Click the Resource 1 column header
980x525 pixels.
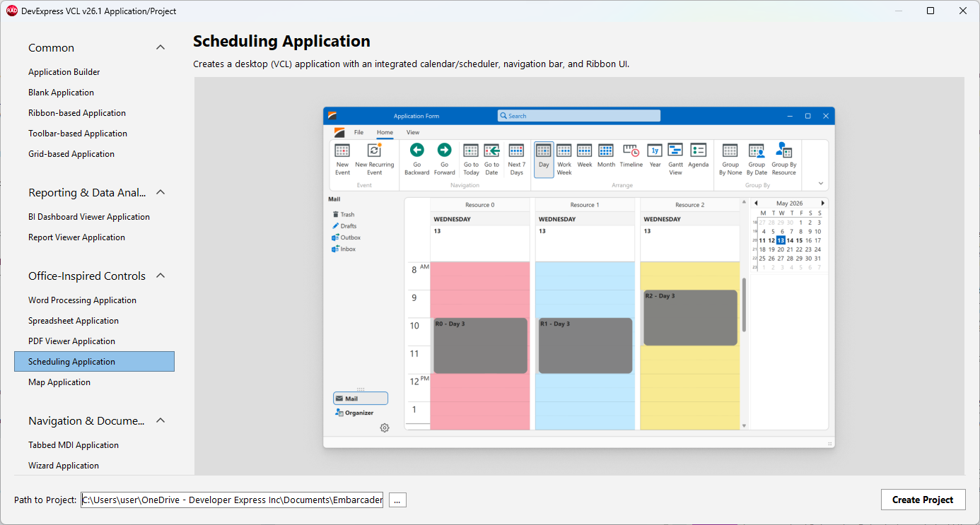[x=585, y=205]
